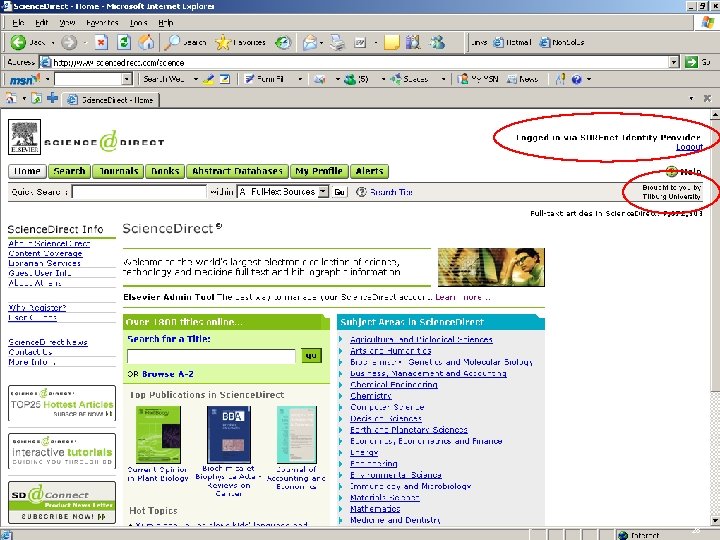
Task: Click the red Stop icon
Action: pyautogui.click(x=101, y=42)
